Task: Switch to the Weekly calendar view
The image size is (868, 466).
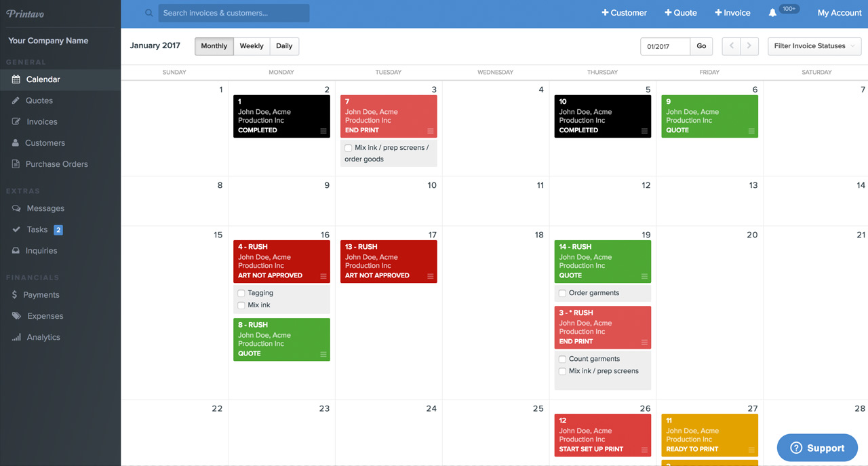Action: [x=252, y=46]
